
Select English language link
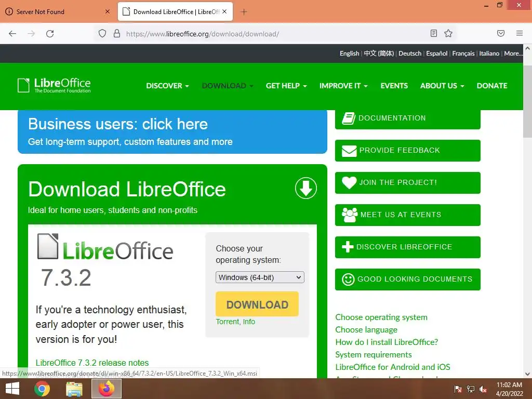tap(349, 54)
